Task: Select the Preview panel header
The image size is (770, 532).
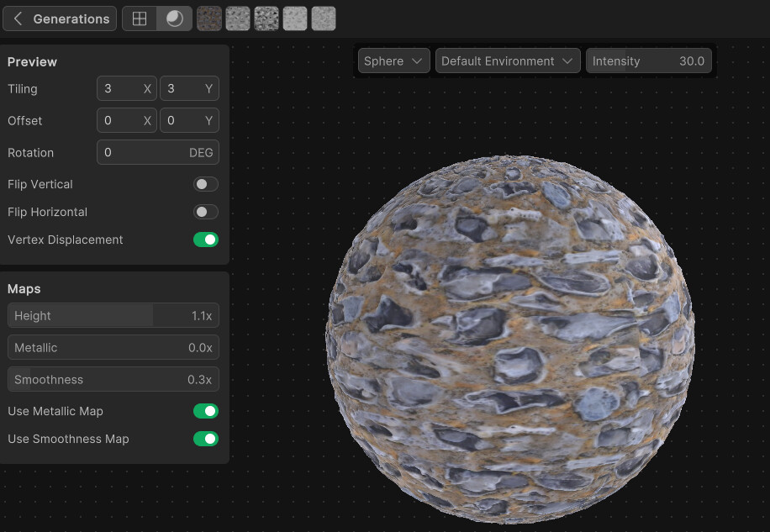Action: (x=32, y=61)
